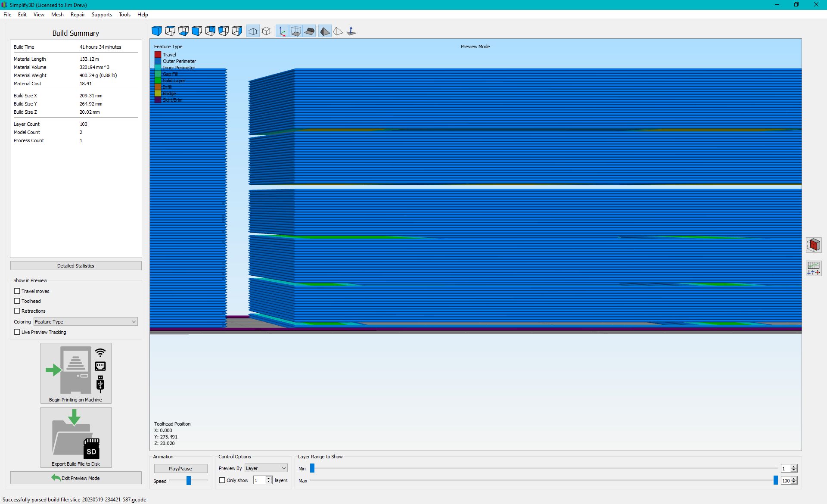Turn on Live Preview Tracking
Viewport: 827px width, 504px height.
pyautogui.click(x=17, y=332)
